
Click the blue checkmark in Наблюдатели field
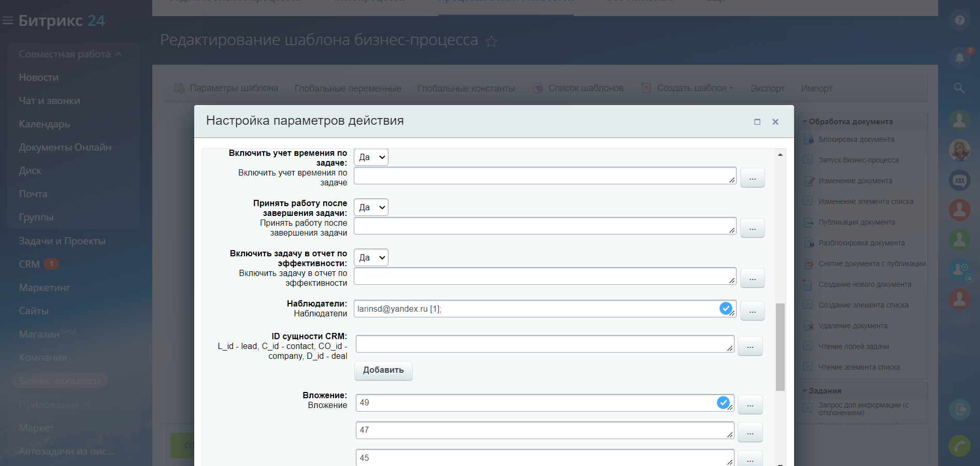point(726,309)
